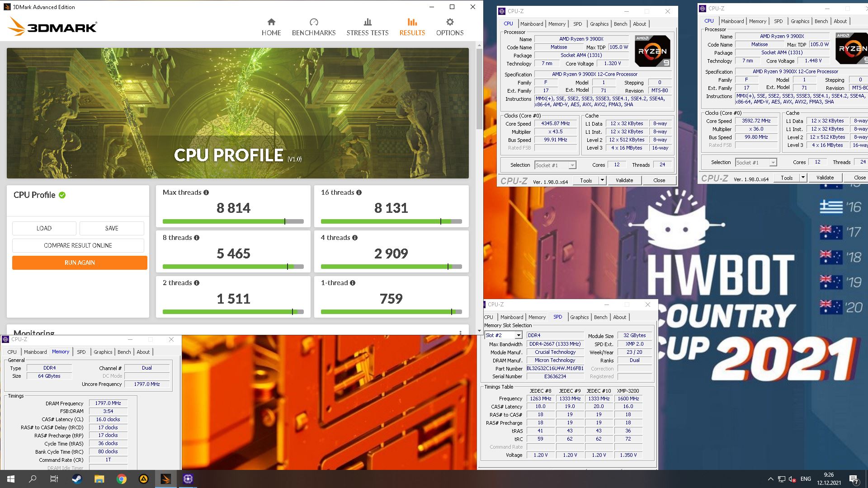Open the HOME section in 3DMark
The image size is (868, 488).
point(271,27)
